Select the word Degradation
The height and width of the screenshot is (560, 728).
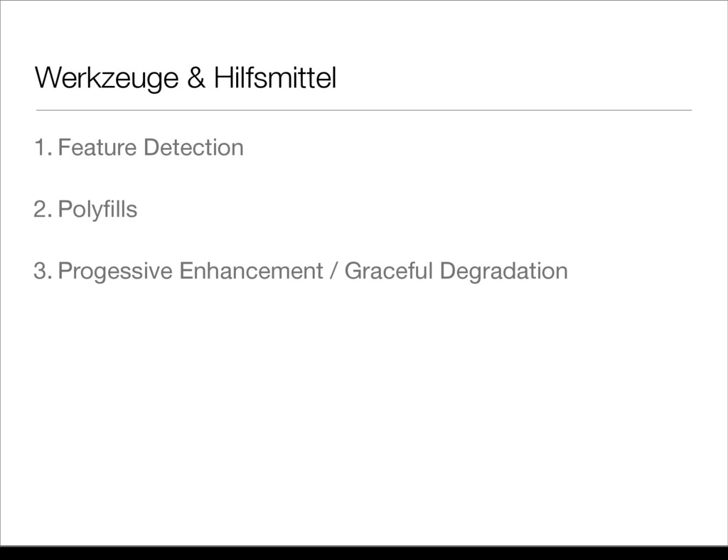tap(504, 271)
